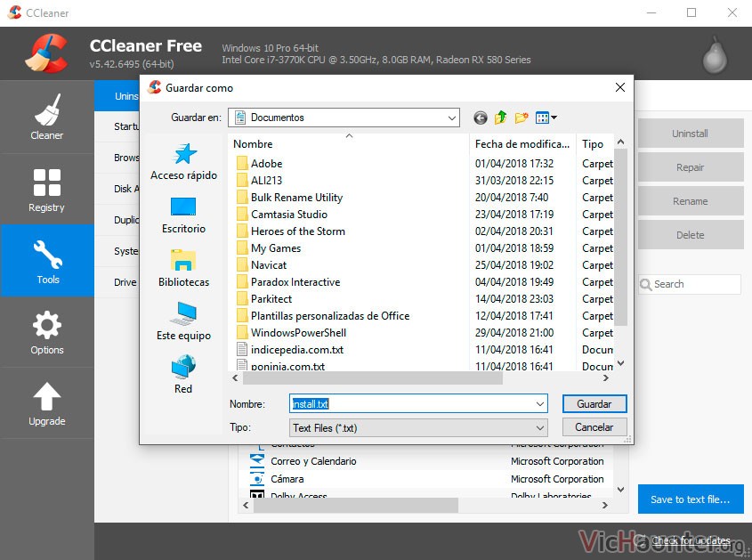Jump to Este equipo location
This screenshot has height=560, width=752.
pos(183,321)
